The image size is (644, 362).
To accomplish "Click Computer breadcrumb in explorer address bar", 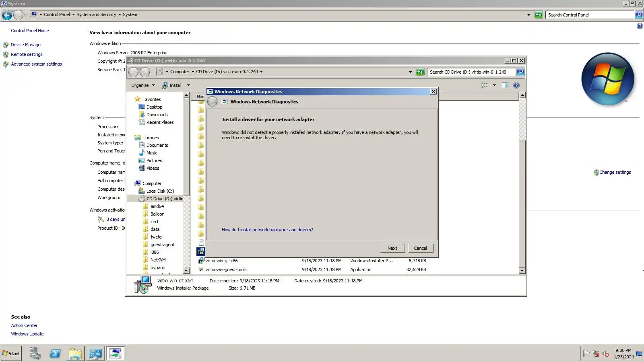I will click(x=180, y=72).
